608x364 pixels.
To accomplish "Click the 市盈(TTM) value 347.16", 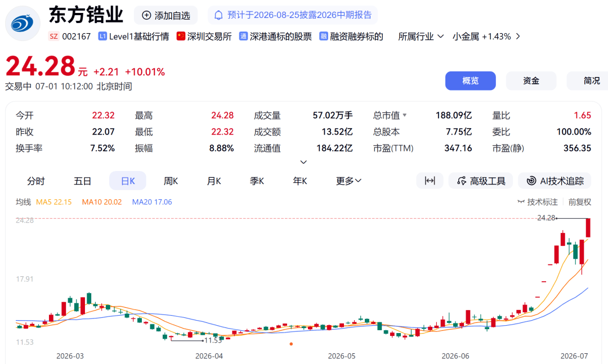I will pyautogui.click(x=458, y=148).
